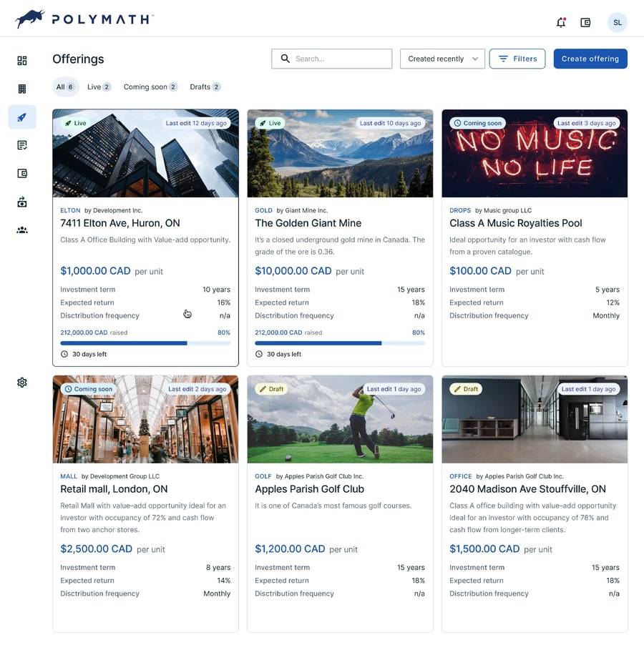644x645 pixels.
Task: Select the rocket offerings sidebar icon
Action: (x=22, y=117)
